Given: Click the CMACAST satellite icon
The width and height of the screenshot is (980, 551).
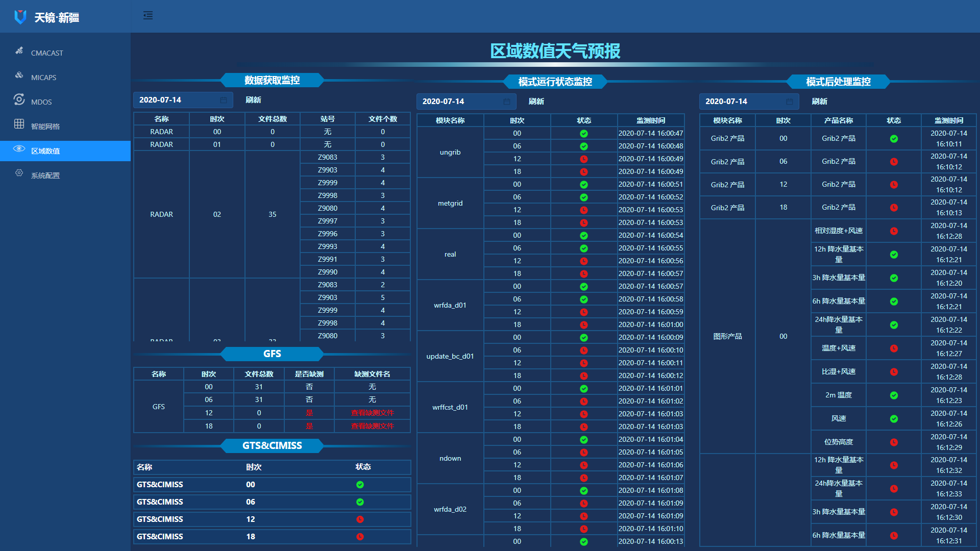Looking at the screenshot, I should tap(19, 51).
